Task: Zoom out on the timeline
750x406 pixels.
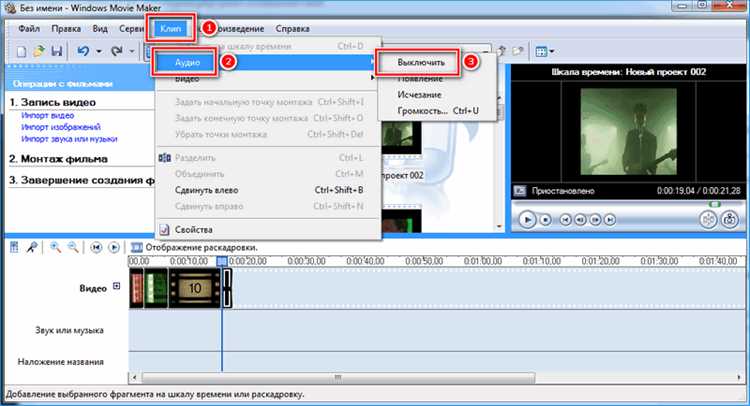Action: pos(73,247)
